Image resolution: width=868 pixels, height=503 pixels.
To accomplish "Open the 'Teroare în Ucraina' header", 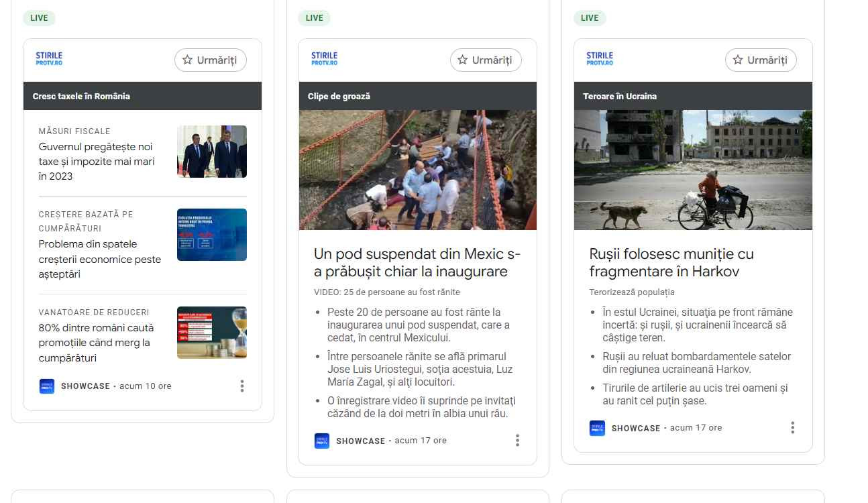I will click(620, 97).
